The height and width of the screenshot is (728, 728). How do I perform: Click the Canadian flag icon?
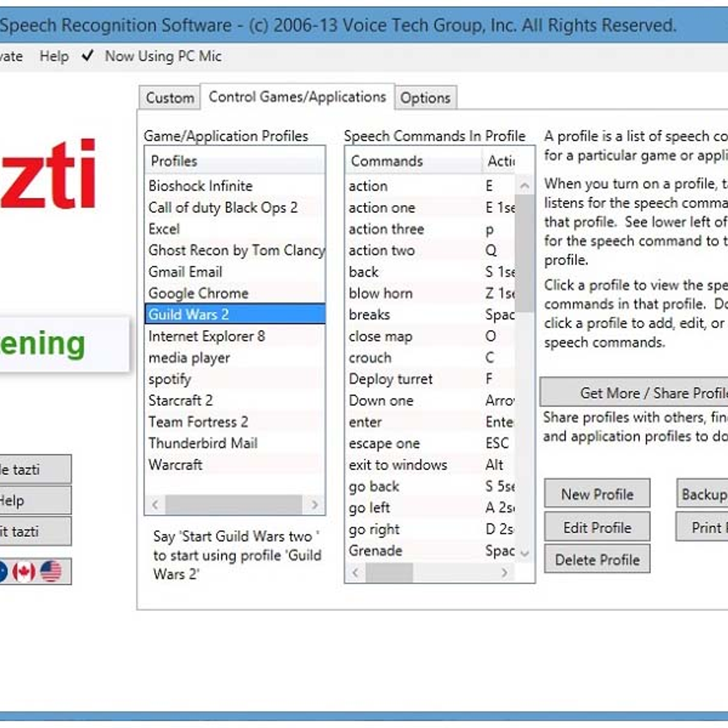point(24,571)
